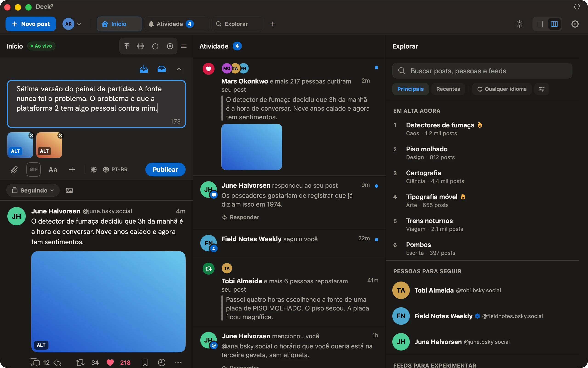This screenshot has width=588, height=368.
Task: Open the drafts tray icon
Action: tap(161, 69)
